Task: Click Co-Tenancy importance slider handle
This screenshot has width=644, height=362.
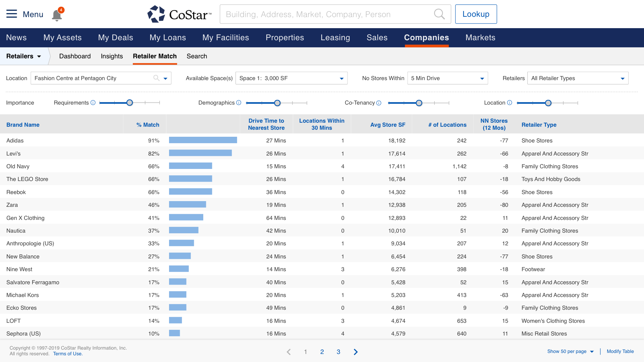Action: (419, 103)
